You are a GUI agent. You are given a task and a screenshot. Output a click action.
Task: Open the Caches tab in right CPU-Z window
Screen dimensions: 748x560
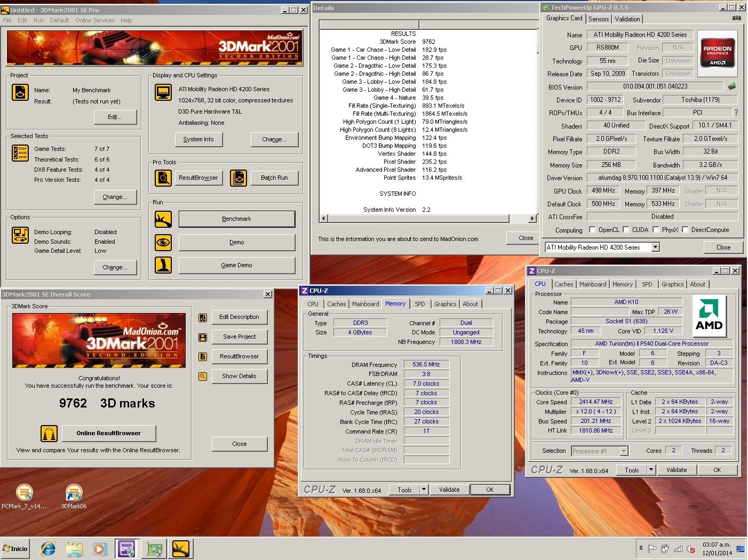[x=563, y=284]
